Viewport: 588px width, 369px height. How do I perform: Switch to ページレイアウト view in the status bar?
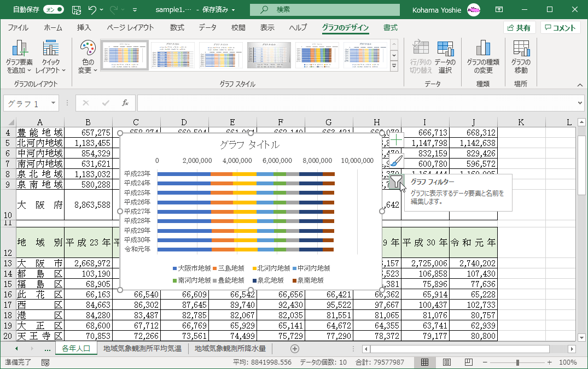click(x=446, y=361)
